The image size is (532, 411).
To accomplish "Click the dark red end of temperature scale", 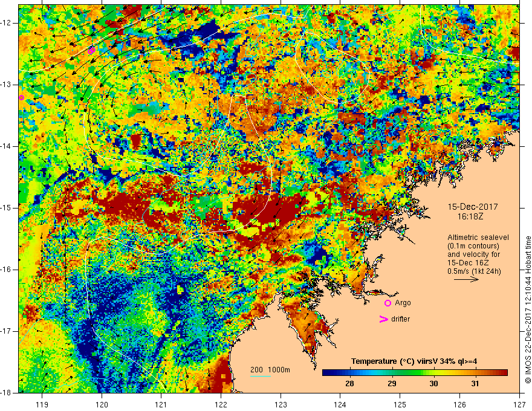I will point(504,373).
